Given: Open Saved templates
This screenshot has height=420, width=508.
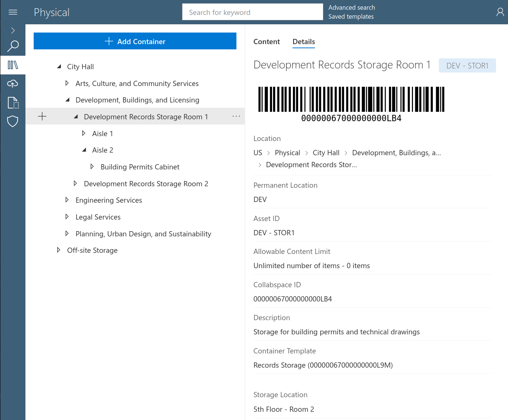Looking at the screenshot, I should 351,16.
